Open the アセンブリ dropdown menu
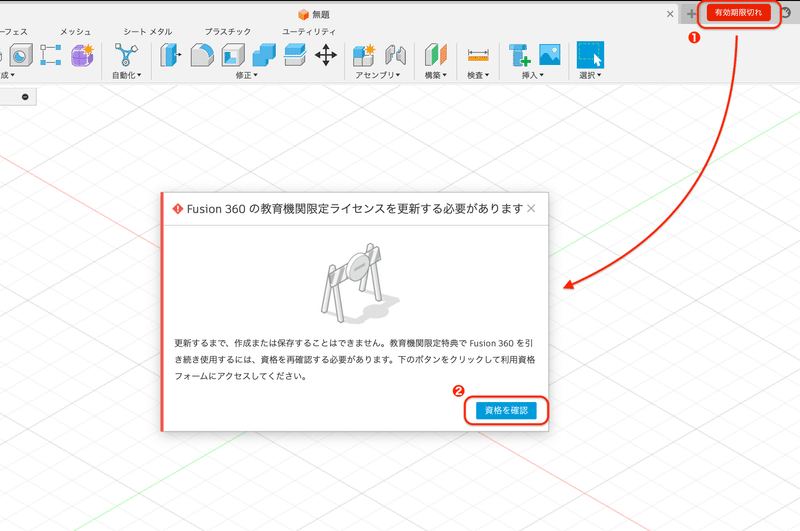This screenshot has width=800, height=531. point(378,75)
